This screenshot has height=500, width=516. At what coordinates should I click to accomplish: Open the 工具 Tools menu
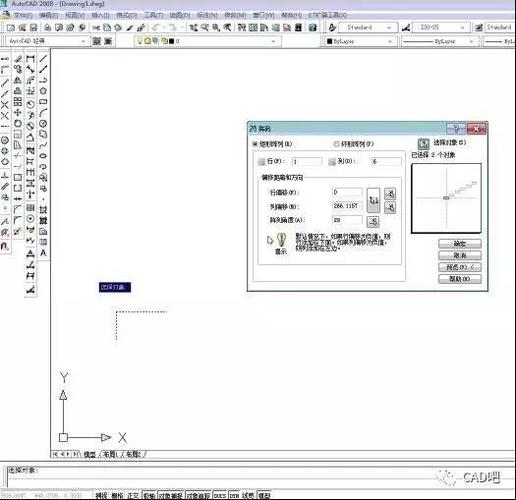(153, 15)
